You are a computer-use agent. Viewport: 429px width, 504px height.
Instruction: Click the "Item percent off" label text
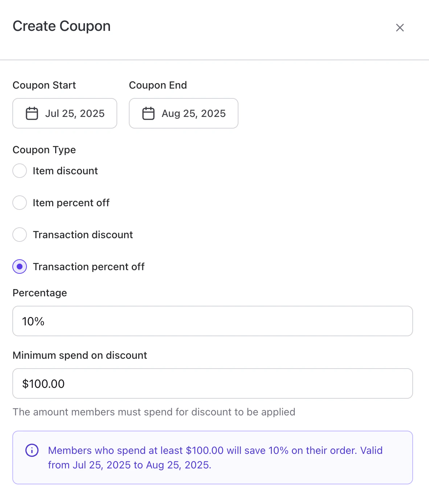(71, 203)
